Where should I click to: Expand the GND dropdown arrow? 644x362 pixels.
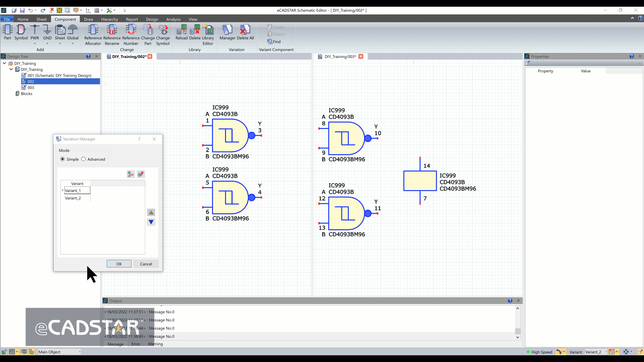pyautogui.click(x=47, y=44)
